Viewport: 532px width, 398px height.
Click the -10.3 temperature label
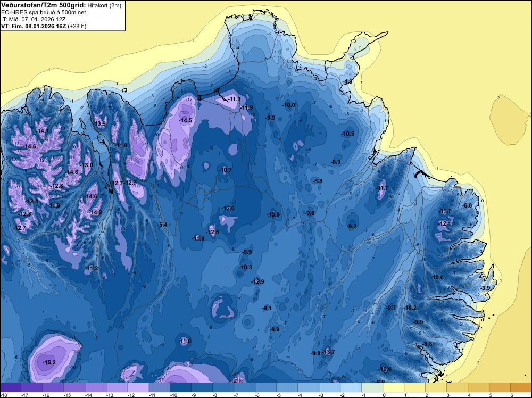pos(245,267)
